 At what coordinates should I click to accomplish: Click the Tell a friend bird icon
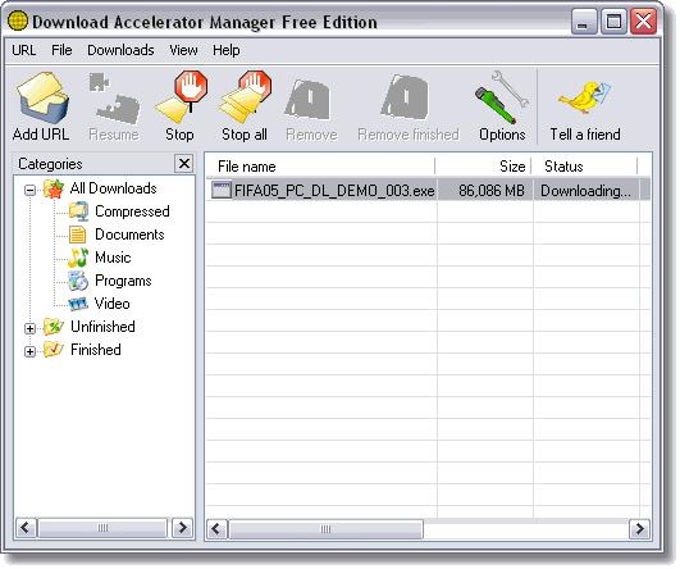pos(585,98)
